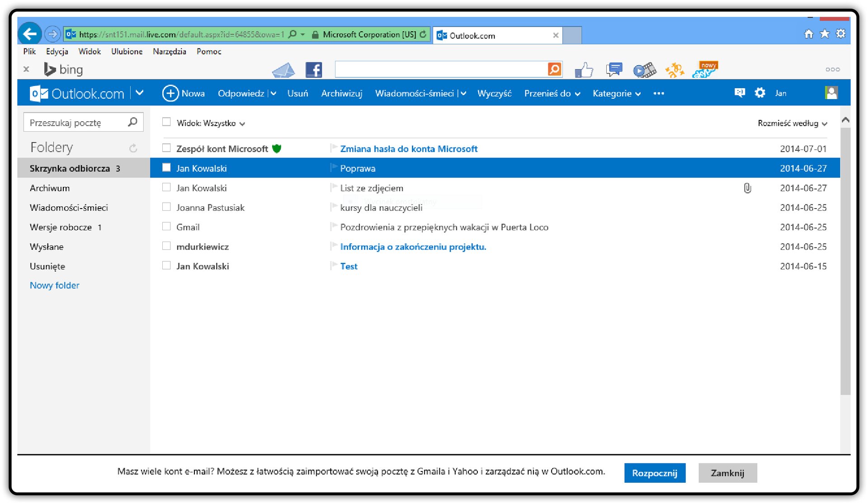Open the Rozmieść według dropdown
The height and width of the screenshot is (504, 868).
tap(793, 123)
